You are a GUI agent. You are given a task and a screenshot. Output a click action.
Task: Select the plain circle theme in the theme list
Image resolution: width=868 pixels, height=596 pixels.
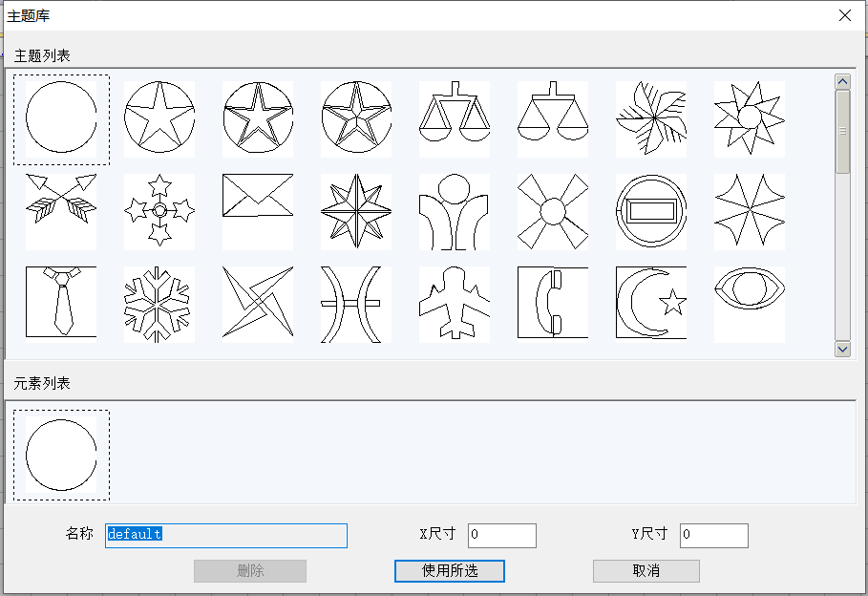(x=61, y=119)
